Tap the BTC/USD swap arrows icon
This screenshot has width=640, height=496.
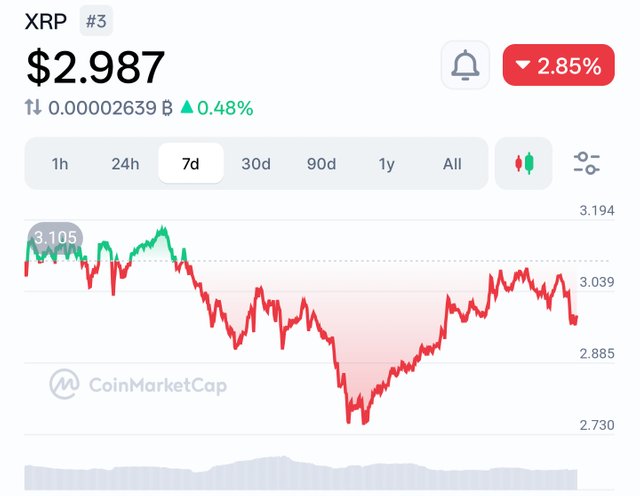point(33,107)
